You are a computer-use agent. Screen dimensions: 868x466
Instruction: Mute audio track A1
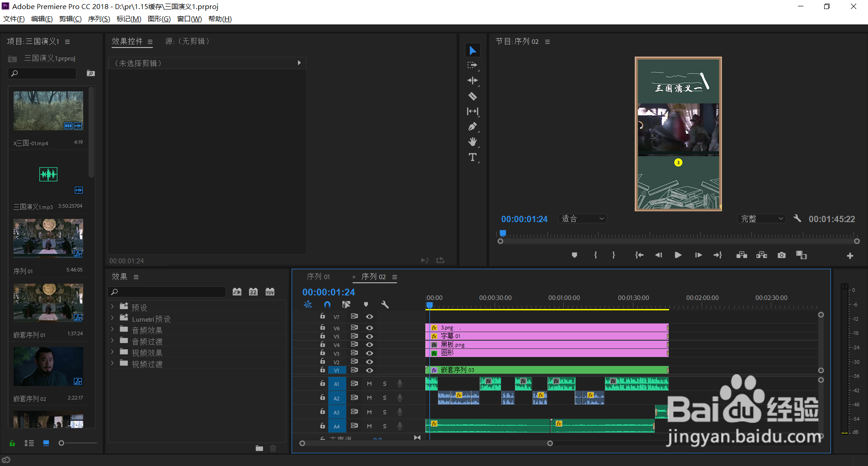(369, 384)
